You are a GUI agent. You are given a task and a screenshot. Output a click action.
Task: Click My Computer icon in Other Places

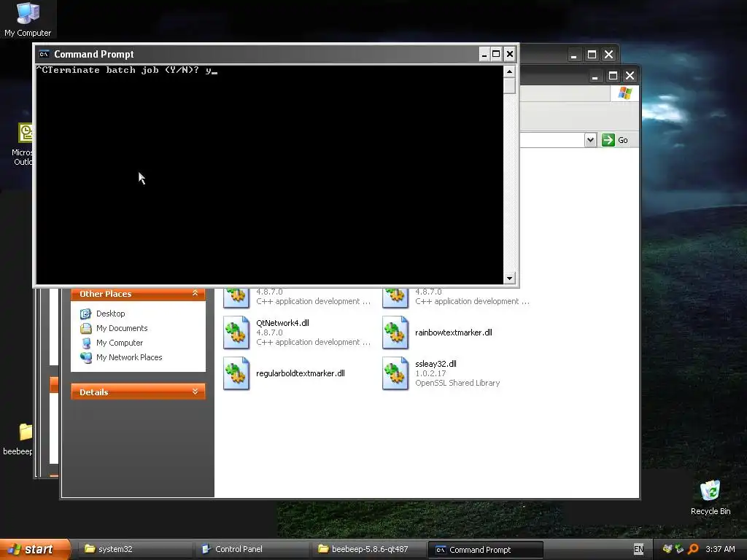pos(86,343)
